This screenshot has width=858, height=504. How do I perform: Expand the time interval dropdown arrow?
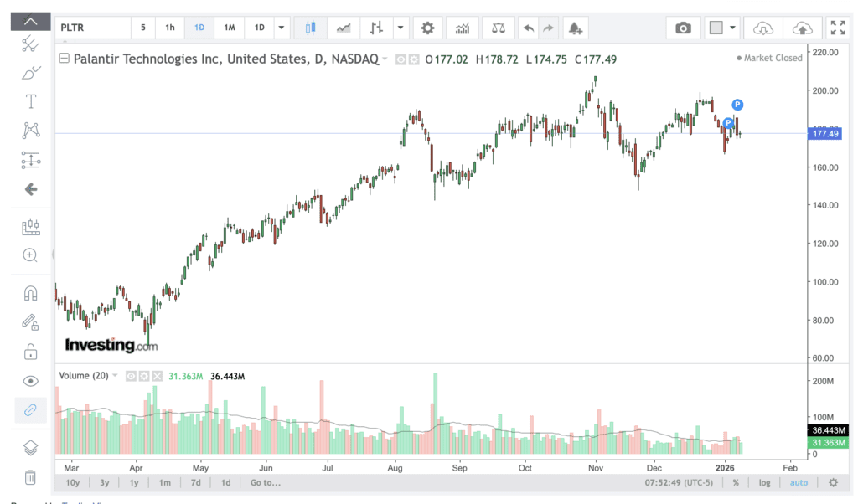point(282,28)
